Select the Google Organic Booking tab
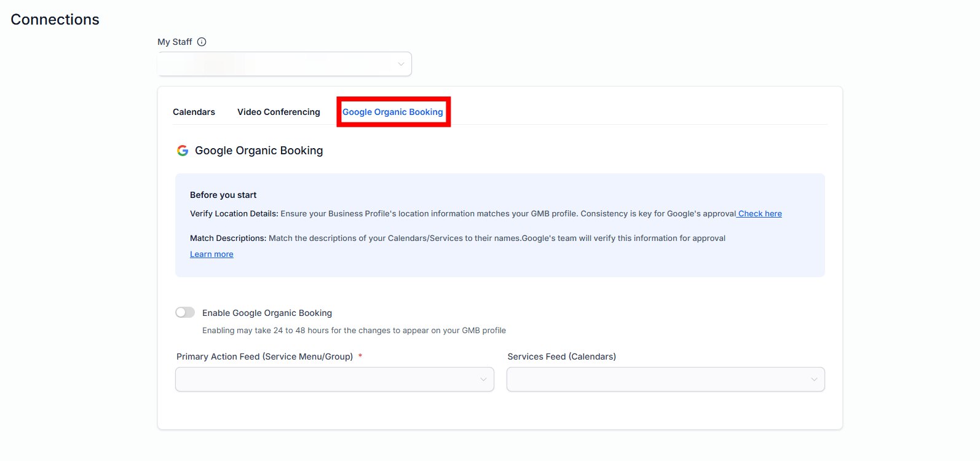The width and height of the screenshot is (980, 461). coord(392,112)
